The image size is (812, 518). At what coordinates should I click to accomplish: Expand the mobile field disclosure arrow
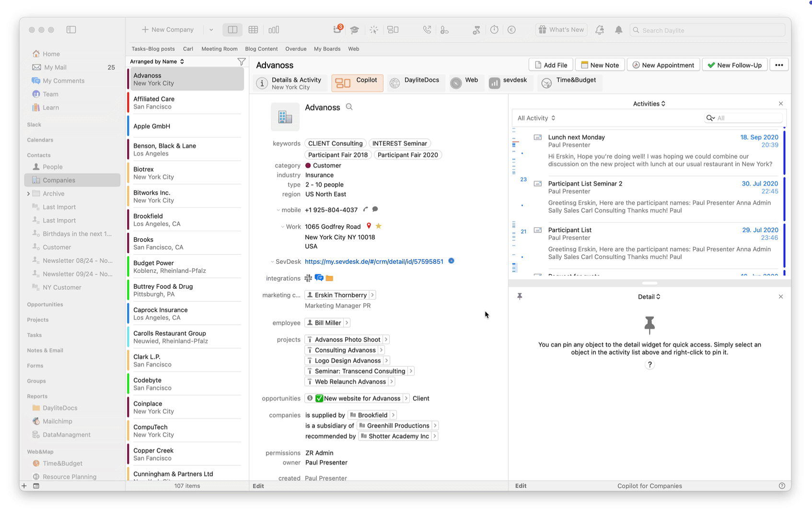[x=278, y=210]
